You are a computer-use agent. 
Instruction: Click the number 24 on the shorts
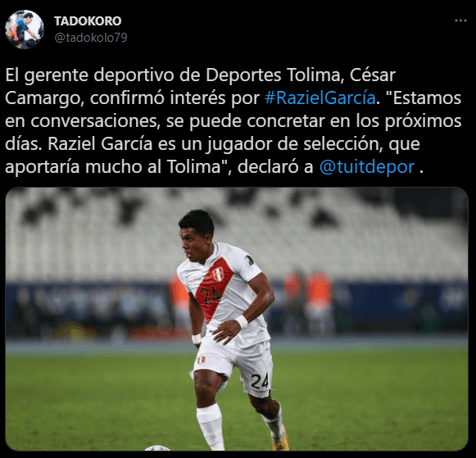pos(260,381)
